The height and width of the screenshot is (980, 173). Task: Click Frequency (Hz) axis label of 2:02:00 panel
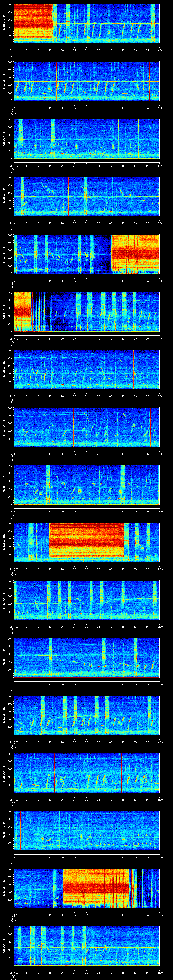click(4, 81)
